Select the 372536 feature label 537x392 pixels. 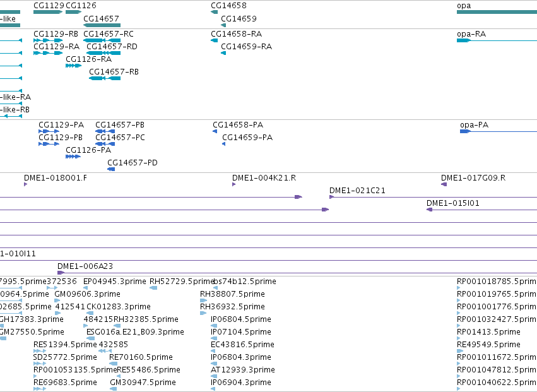[x=62, y=282]
